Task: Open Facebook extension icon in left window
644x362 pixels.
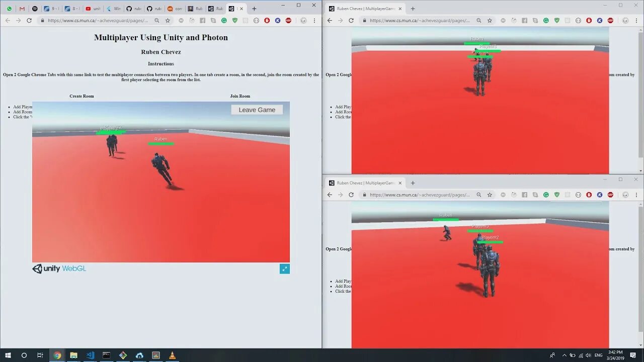Action: [x=202, y=21]
